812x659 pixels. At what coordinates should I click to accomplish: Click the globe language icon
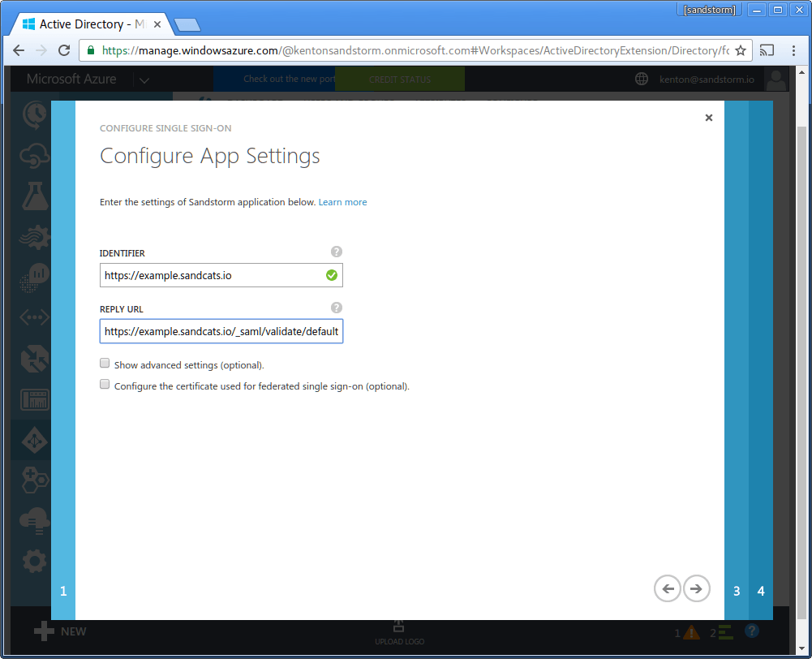[642, 79]
